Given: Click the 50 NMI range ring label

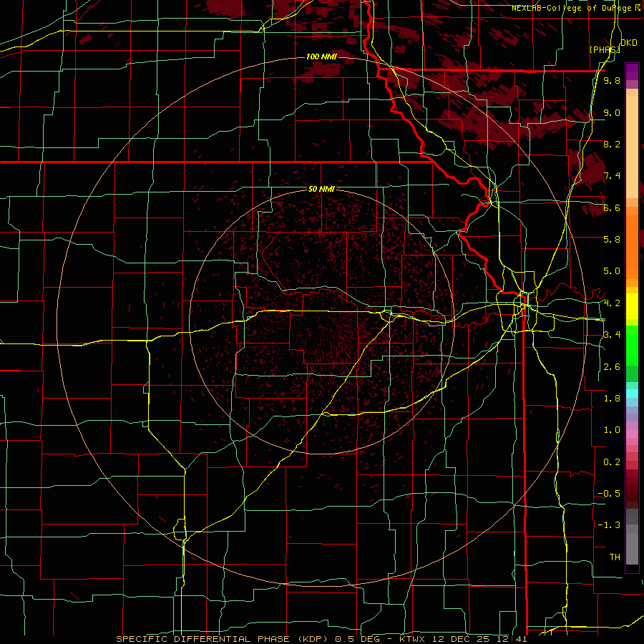Looking at the screenshot, I should click(x=321, y=189).
